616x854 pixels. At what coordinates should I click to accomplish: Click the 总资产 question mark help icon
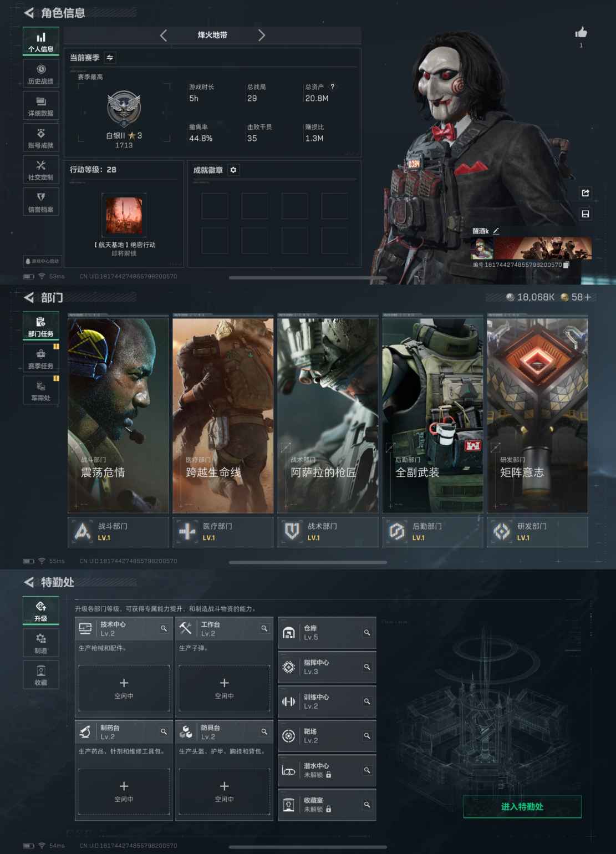[x=332, y=87]
